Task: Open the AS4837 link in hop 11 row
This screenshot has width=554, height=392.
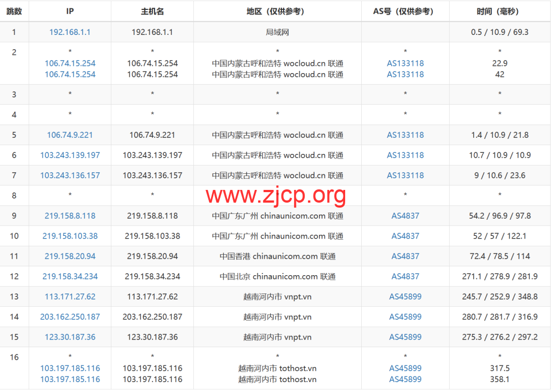Action: click(406, 256)
